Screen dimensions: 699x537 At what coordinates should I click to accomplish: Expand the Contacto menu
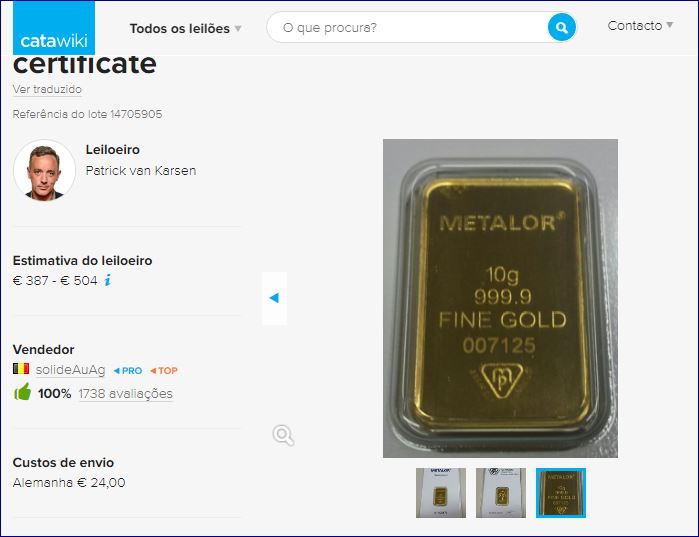click(x=640, y=25)
